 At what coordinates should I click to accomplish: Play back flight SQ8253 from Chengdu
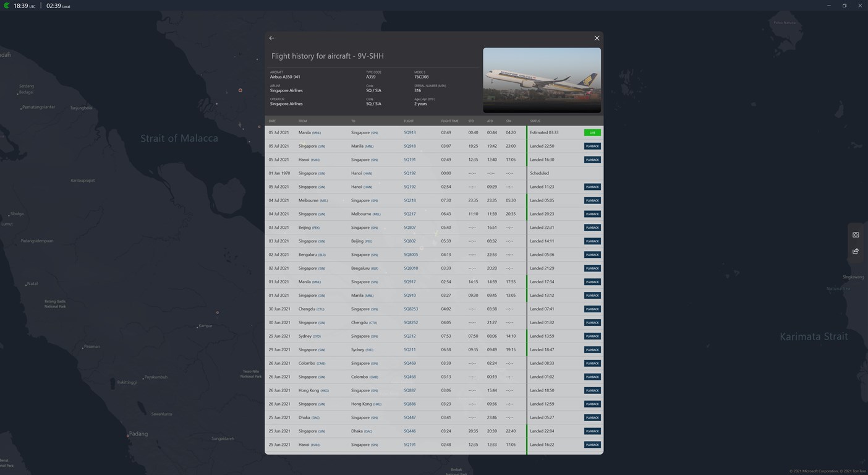click(592, 309)
